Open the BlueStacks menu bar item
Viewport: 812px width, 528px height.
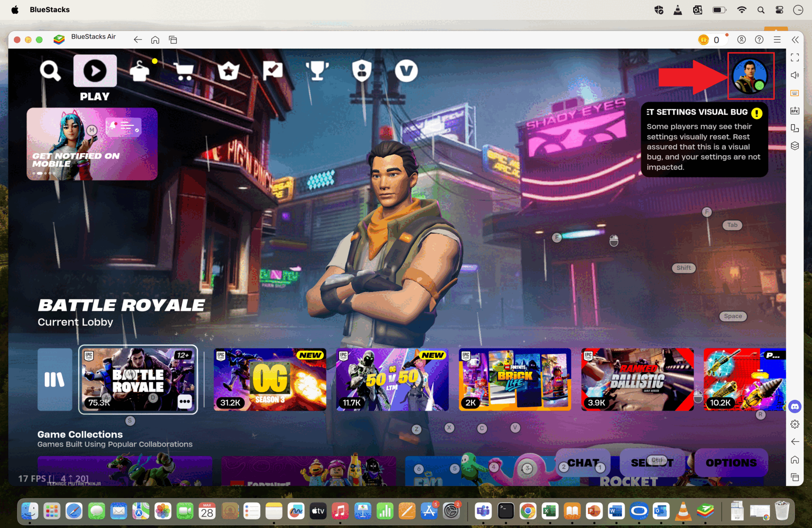(x=49, y=10)
